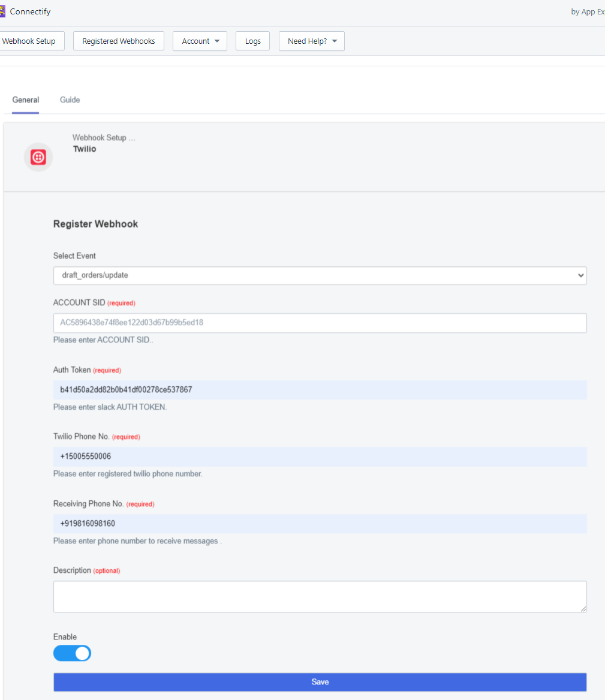
Task: Toggle the Enable switch off
Action: click(x=73, y=653)
